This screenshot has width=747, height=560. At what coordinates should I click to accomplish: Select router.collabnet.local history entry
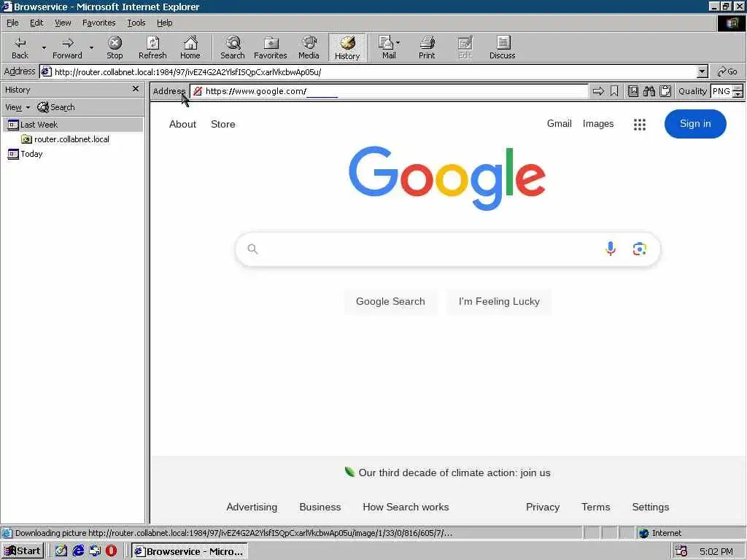(x=65, y=139)
